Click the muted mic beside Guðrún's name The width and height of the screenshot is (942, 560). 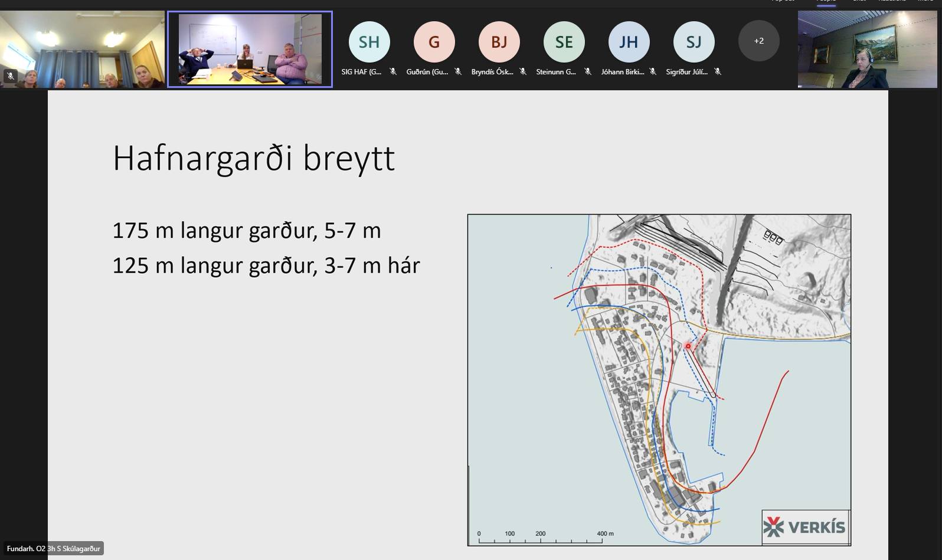(458, 72)
